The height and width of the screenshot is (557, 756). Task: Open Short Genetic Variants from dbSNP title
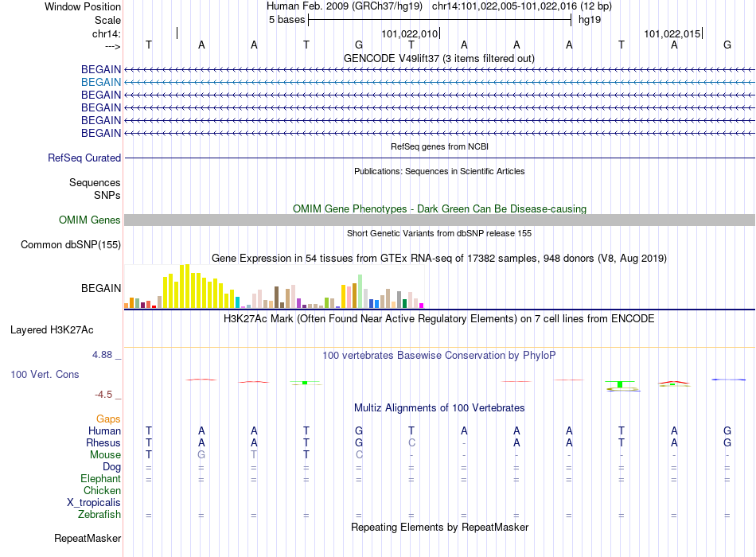(439, 233)
